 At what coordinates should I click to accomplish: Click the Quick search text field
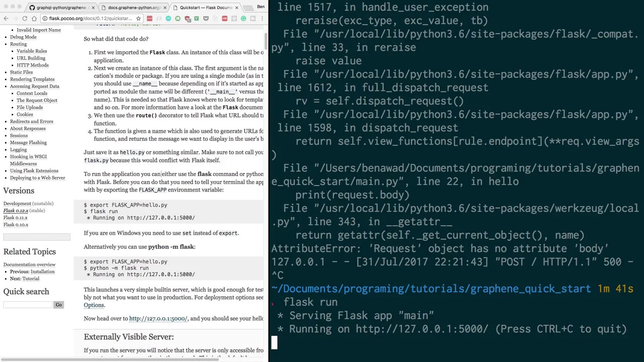[28, 305]
